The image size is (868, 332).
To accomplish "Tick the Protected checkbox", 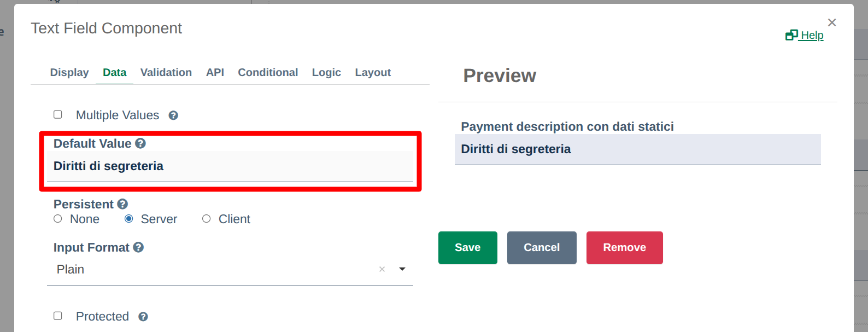I will (x=58, y=316).
